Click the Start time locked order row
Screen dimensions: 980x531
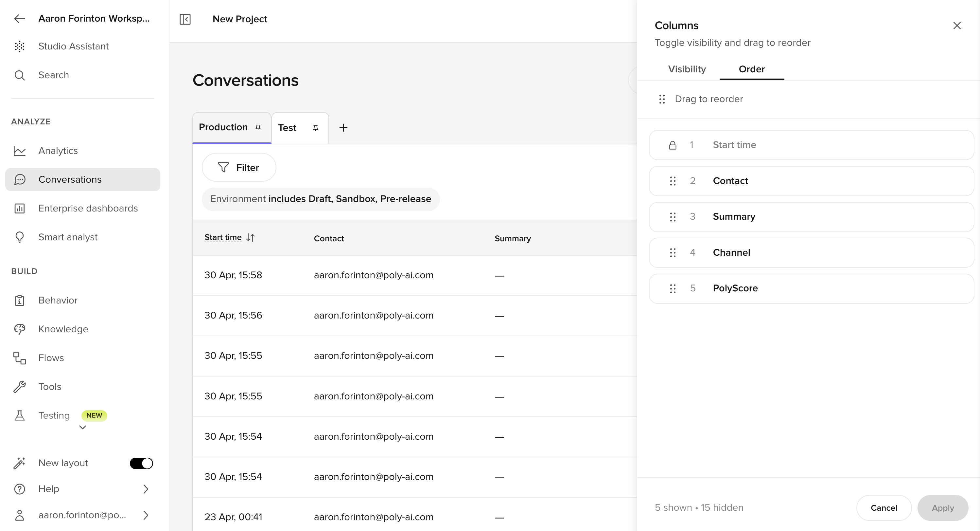coord(811,145)
